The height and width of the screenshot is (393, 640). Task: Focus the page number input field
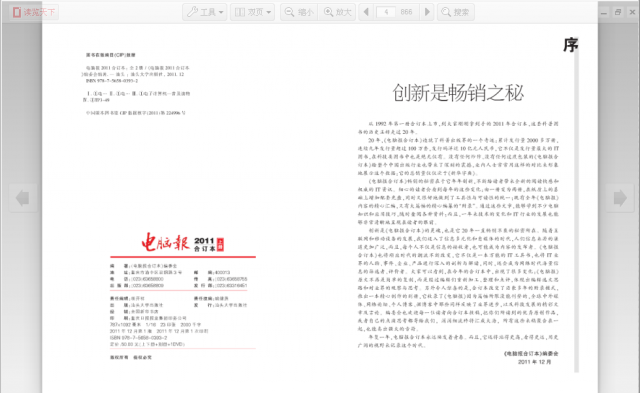(x=386, y=12)
